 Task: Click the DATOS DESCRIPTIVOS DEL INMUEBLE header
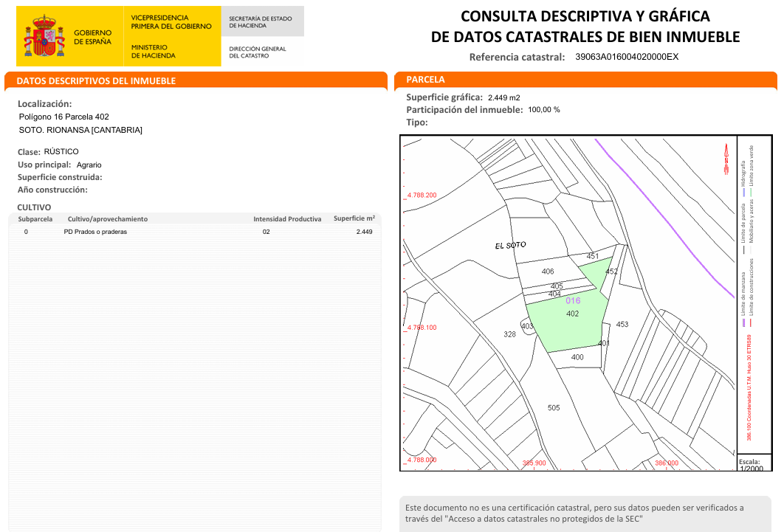(x=96, y=80)
